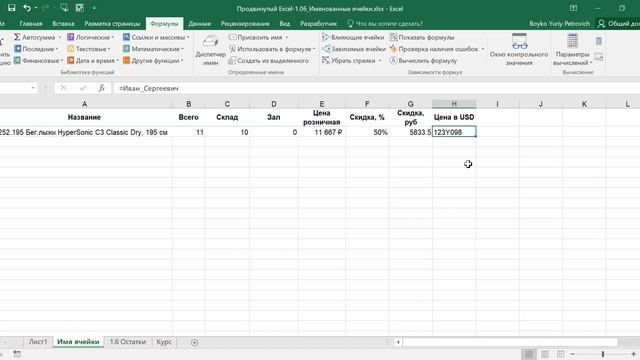
Task: Open the Финансовые functions list
Action: coord(37,60)
